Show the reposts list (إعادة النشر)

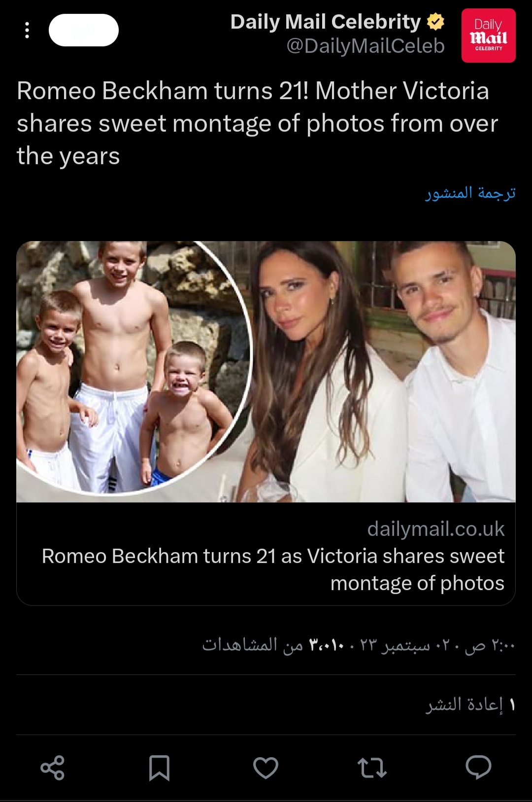coord(470,704)
